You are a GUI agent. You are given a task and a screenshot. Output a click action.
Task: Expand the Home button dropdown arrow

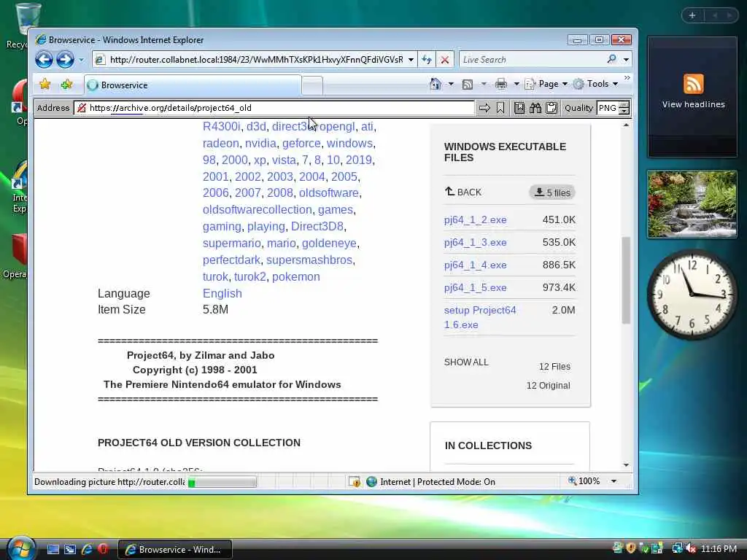(x=451, y=85)
